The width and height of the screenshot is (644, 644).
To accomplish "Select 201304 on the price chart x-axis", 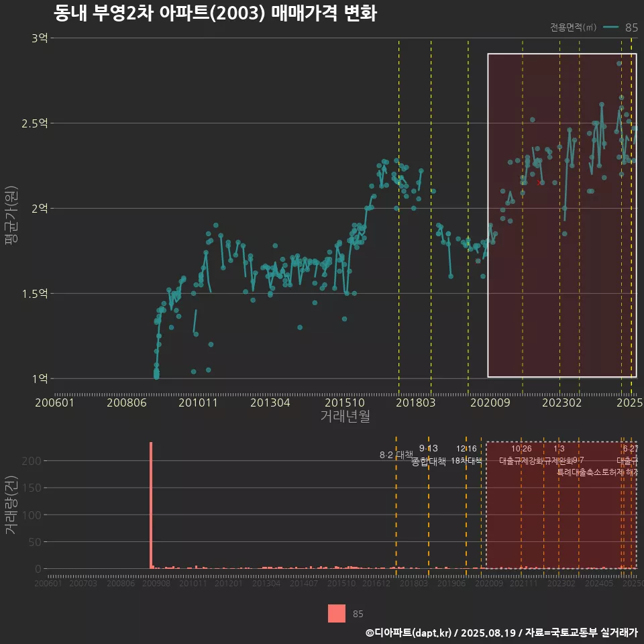I will click(270, 402).
